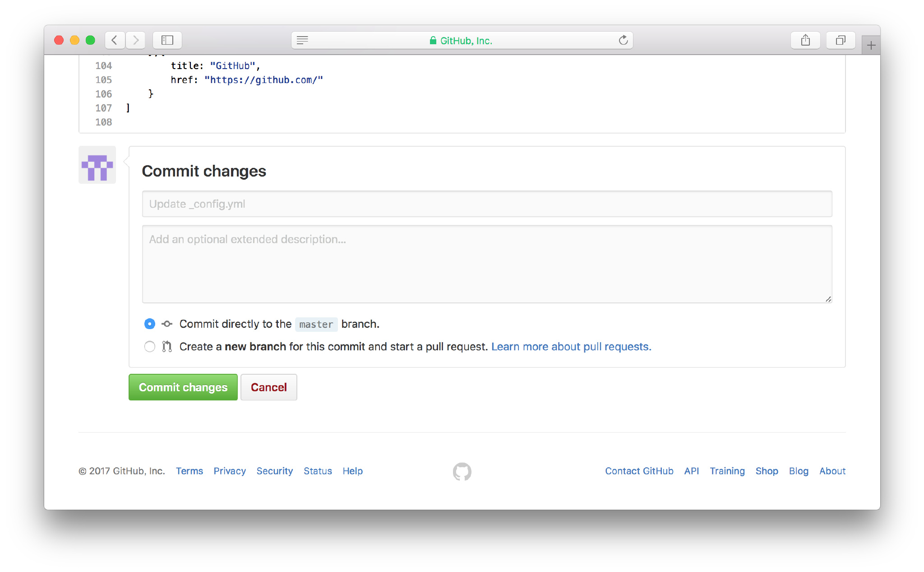Screen dimensions: 924x572
Task: Open a new tab with plus button
Action: click(x=871, y=46)
